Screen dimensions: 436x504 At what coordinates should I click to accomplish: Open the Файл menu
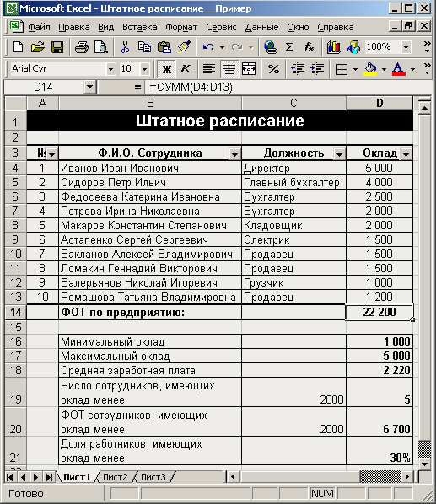pyautogui.click(x=39, y=27)
